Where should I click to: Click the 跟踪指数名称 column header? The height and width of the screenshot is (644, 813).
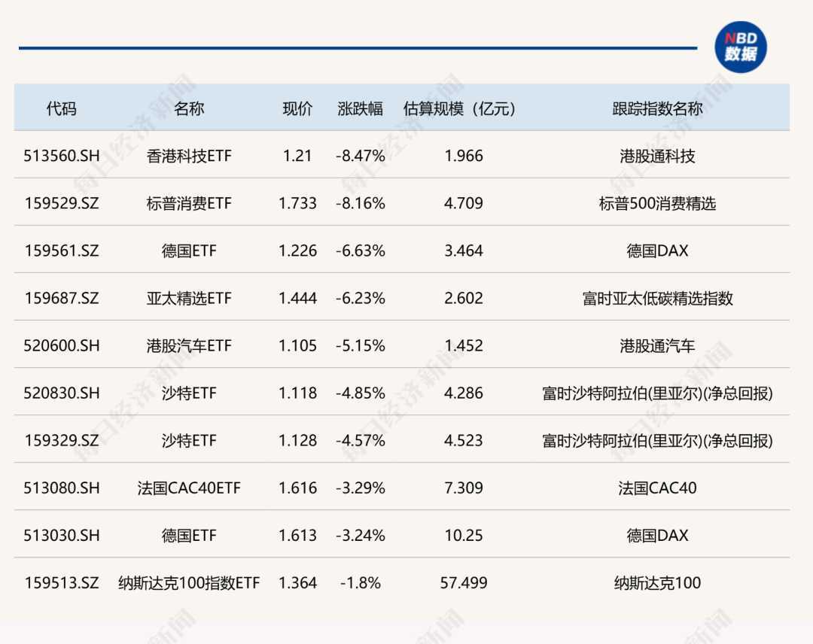coord(657,108)
